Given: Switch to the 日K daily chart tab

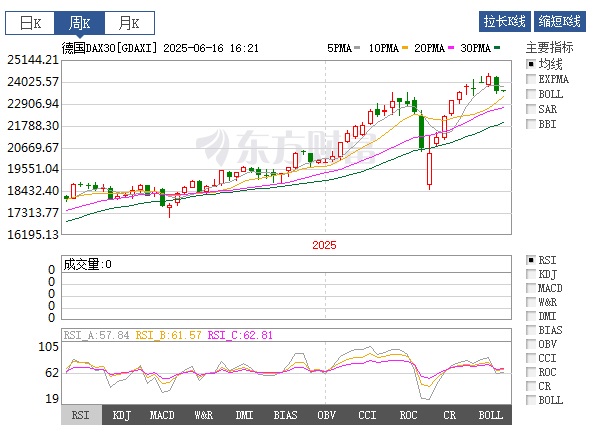Looking at the screenshot, I should tap(30, 23).
